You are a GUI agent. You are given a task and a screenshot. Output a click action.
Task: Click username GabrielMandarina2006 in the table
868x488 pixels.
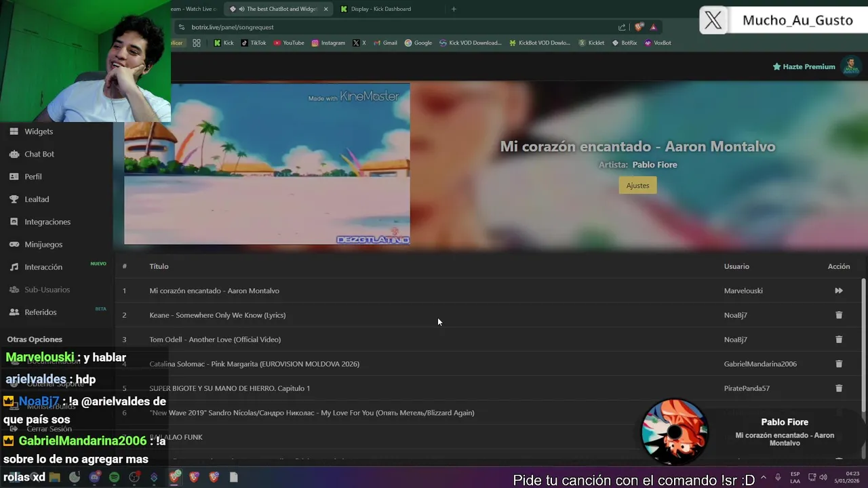click(760, 364)
